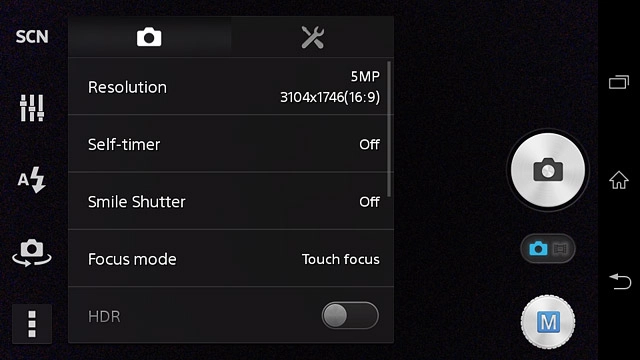
Task: Open the SCN scene selection
Action: (32, 37)
